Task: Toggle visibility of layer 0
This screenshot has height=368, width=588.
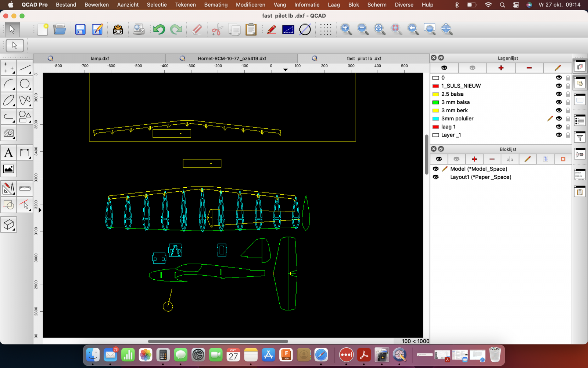Action: point(559,78)
